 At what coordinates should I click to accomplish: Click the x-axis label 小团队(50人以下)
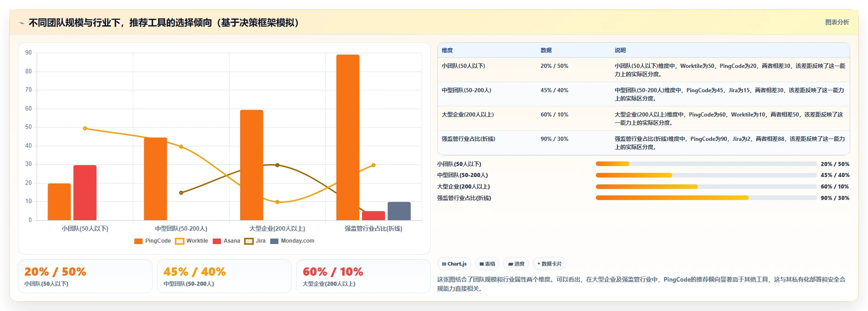85,228
